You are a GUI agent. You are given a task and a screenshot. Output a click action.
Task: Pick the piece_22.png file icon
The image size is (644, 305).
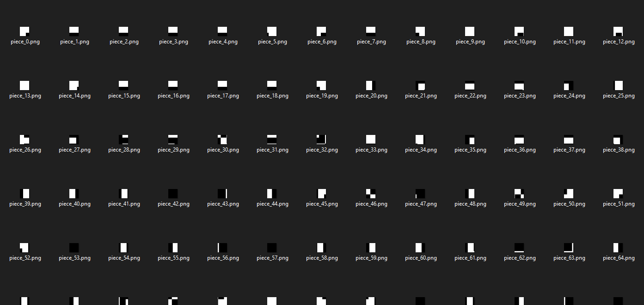470,85
